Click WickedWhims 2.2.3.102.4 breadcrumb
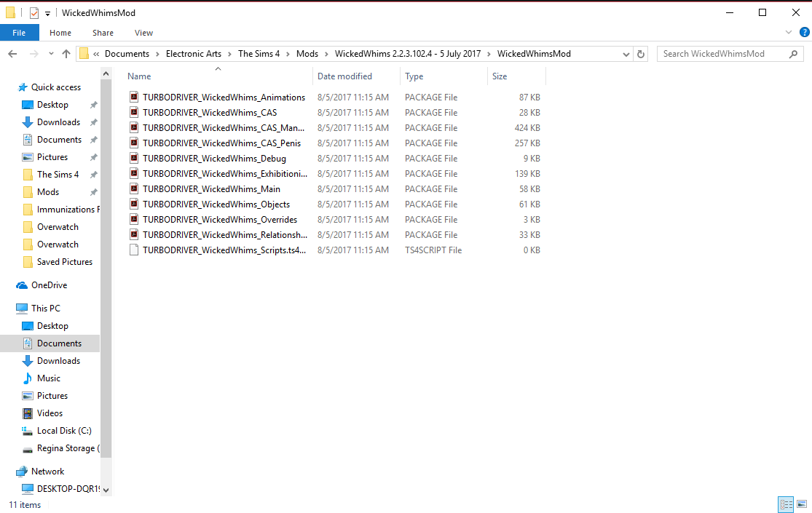The image size is (812, 513). [x=408, y=54]
